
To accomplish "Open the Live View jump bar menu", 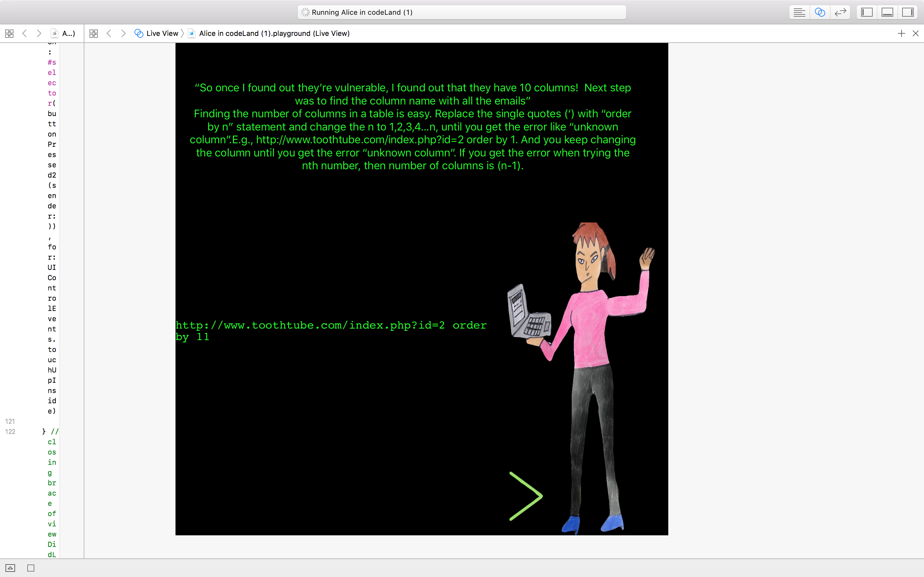I will pos(157,34).
